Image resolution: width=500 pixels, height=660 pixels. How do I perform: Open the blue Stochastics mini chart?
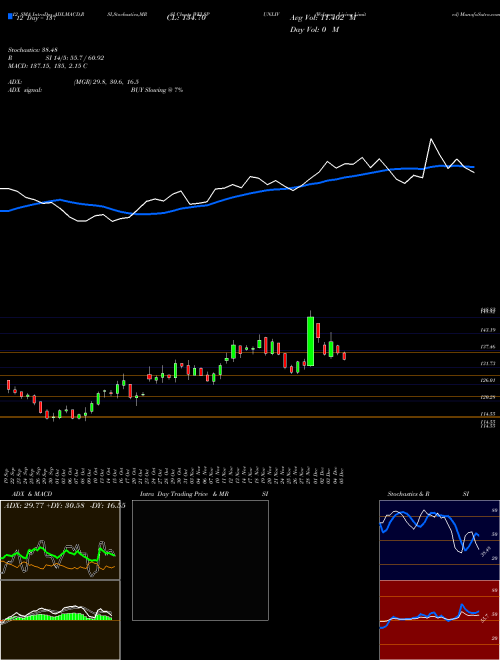point(439,540)
